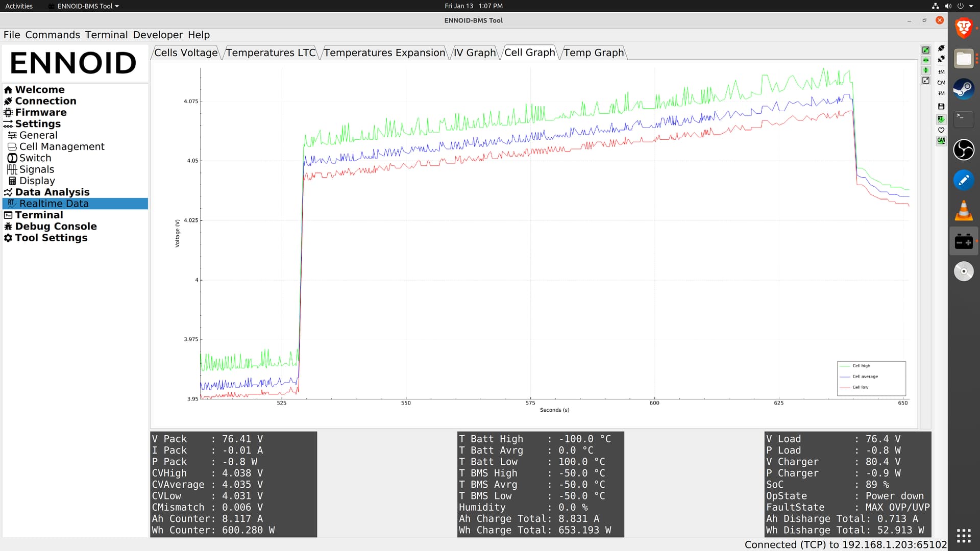Select the Cell Graph tab
The image size is (980, 551).
(529, 53)
